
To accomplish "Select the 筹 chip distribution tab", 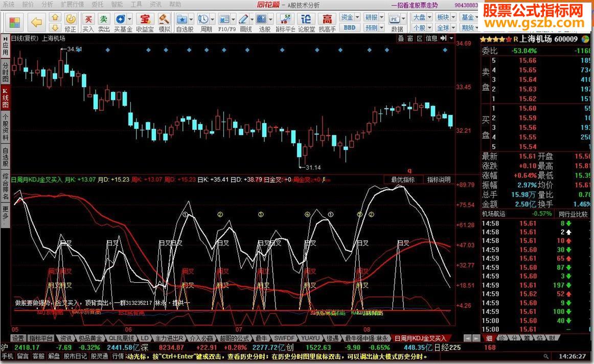I will click(527, 338).
